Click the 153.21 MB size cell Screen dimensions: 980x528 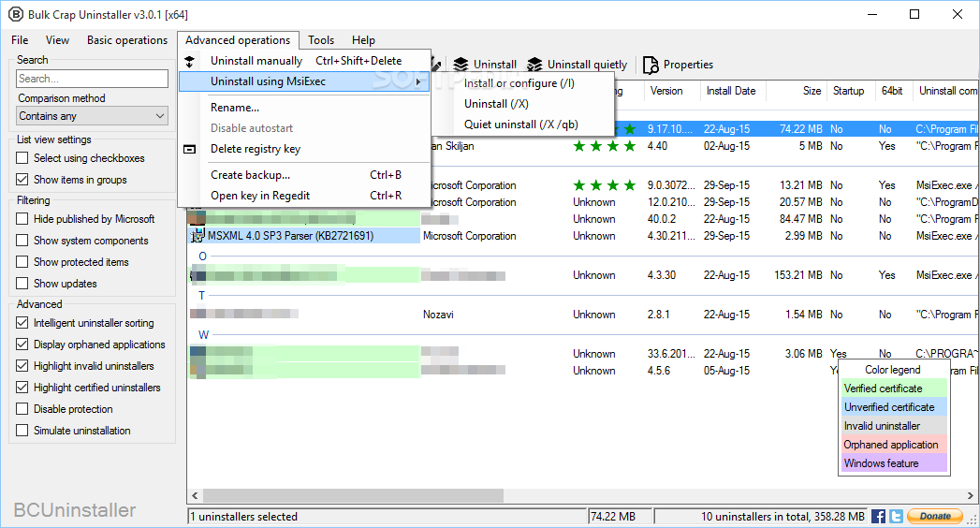click(x=798, y=275)
